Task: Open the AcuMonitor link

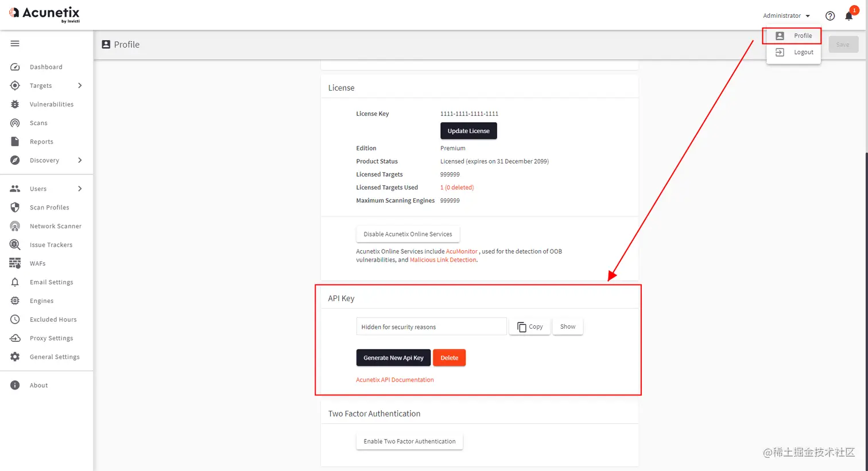Action: tap(462, 251)
